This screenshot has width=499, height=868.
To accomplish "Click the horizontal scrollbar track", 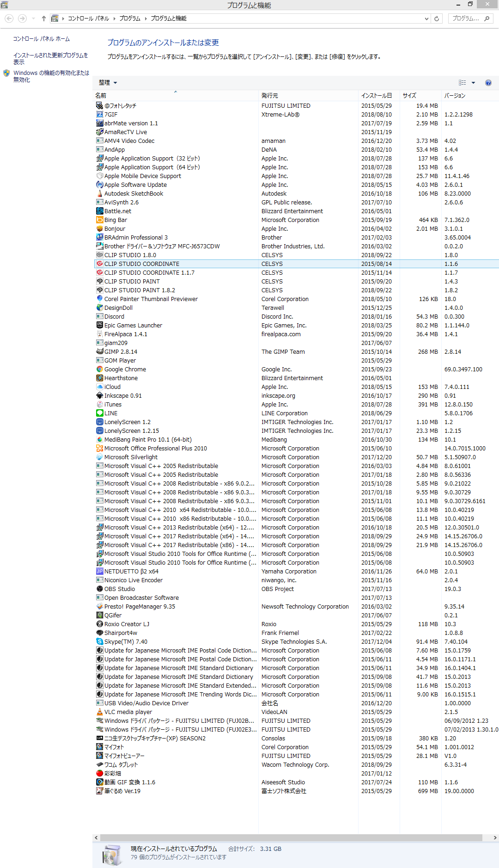I will tap(291, 837).
